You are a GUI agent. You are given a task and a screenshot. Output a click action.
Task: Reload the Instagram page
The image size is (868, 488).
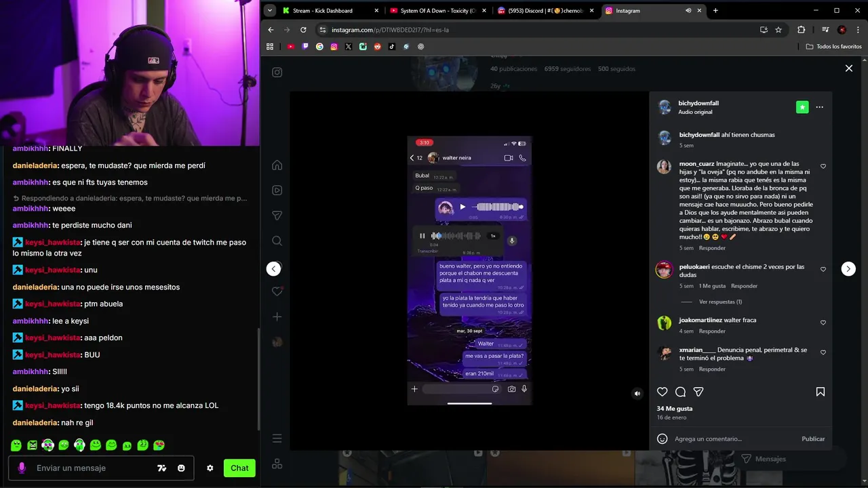(303, 30)
